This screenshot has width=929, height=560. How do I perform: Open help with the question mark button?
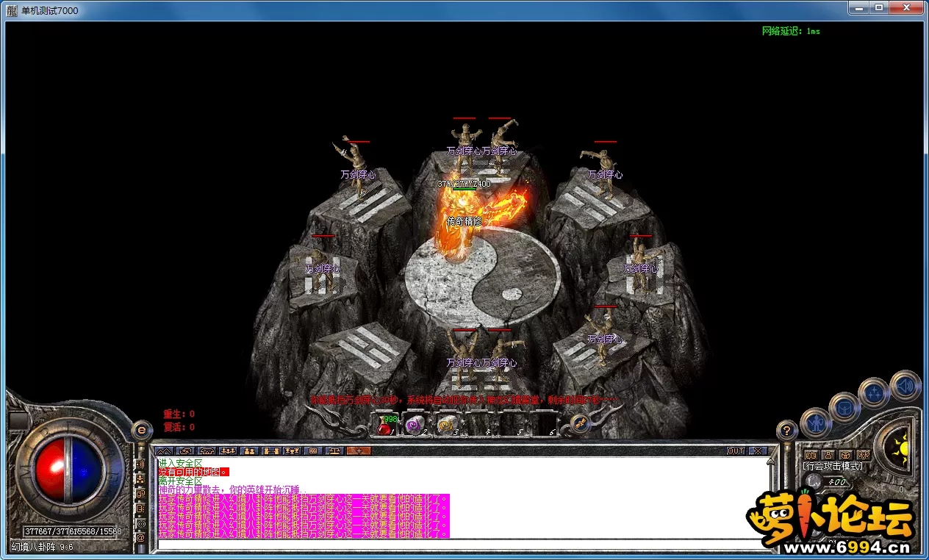[786, 430]
